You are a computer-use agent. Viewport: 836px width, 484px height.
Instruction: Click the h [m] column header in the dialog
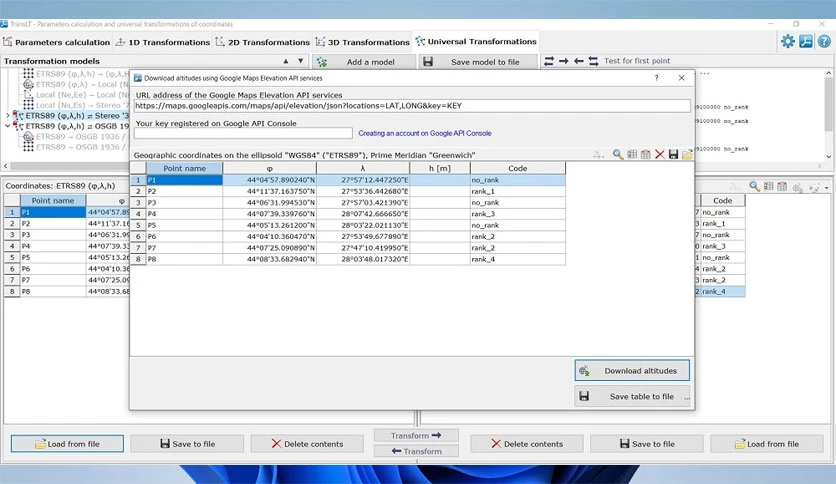click(x=440, y=168)
